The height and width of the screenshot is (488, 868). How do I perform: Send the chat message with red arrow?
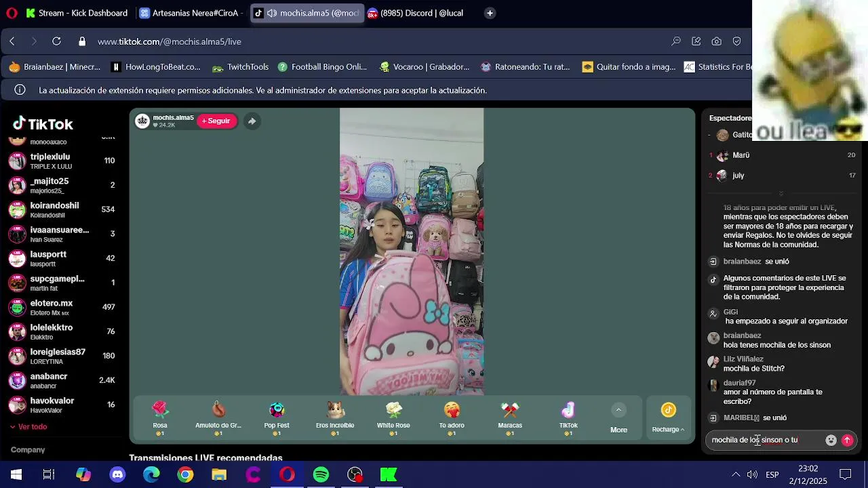pyautogui.click(x=847, y=440)
